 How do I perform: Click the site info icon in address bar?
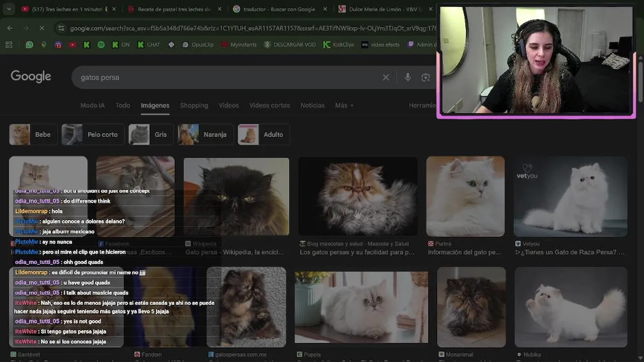point(61,28)
